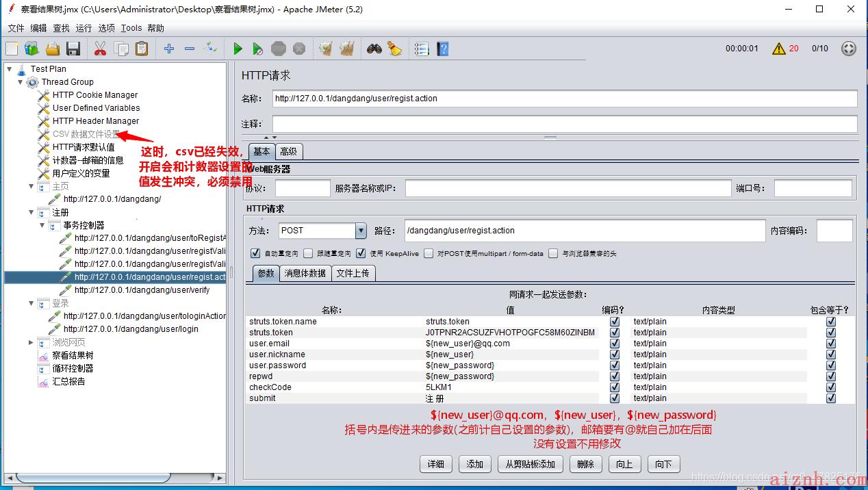Collapse the Test Plan tree node

(9, 68)
